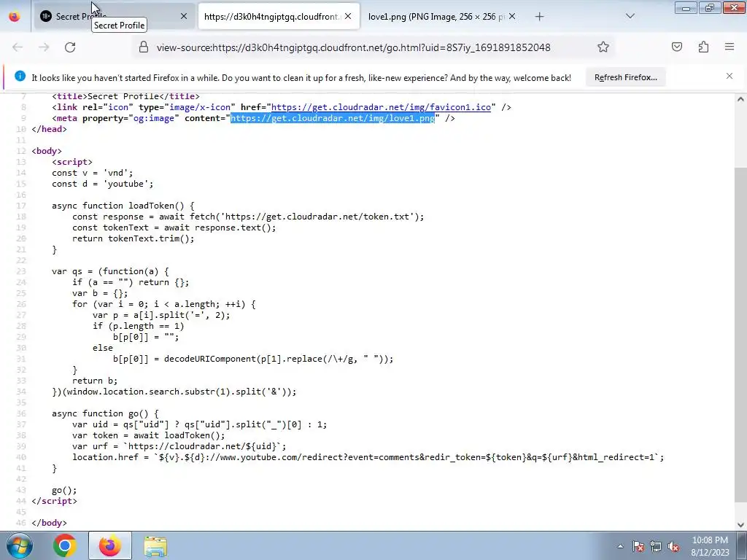
Task: Click the "const v = 'vnd';" line
Action: pos(93,173)
